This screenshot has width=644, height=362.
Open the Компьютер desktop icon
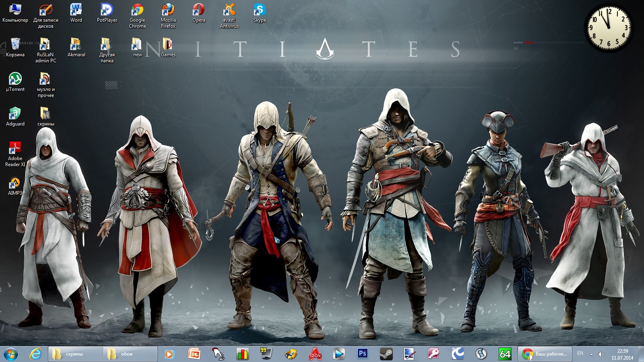(15, 13)
